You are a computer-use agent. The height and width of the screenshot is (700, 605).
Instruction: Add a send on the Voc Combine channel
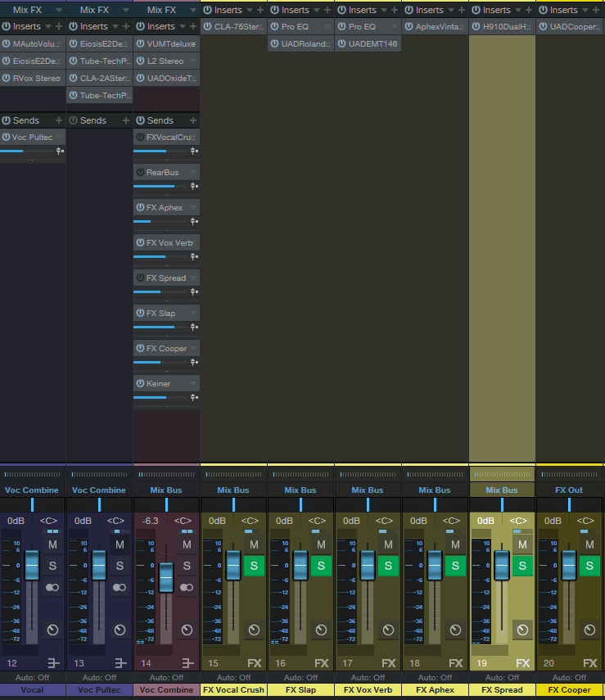(193, 120)
